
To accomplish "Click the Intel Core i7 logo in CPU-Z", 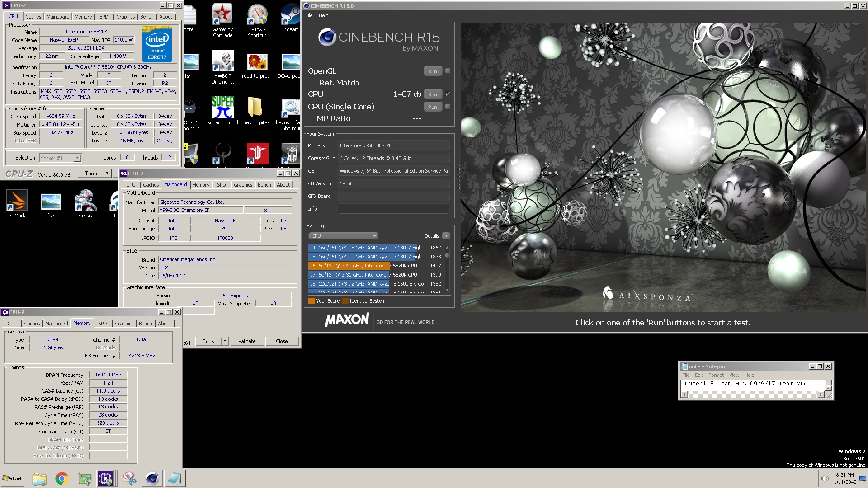I will coord(157,44).
